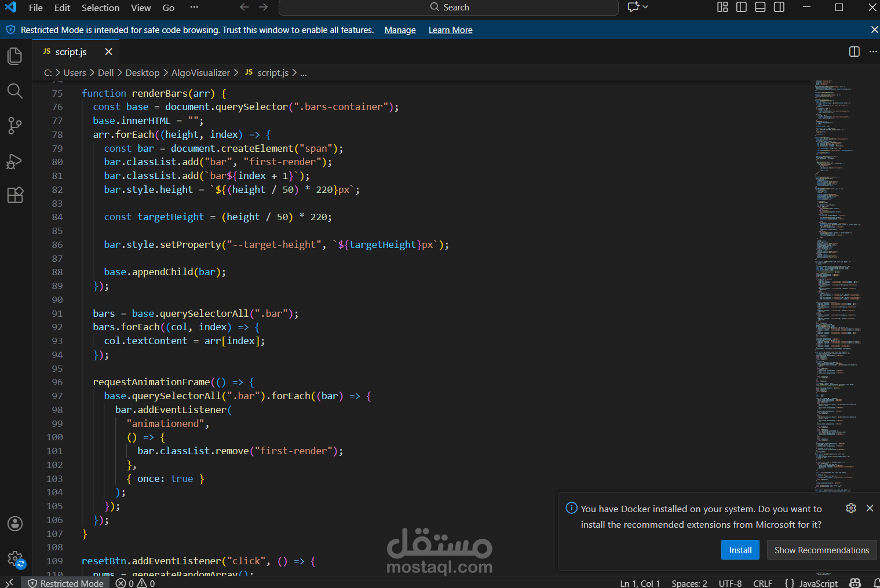Image resolution: width=880 pixels, height=588 pixels.
Task: Click the renderBars function name
Action: [x=159, y=93]
